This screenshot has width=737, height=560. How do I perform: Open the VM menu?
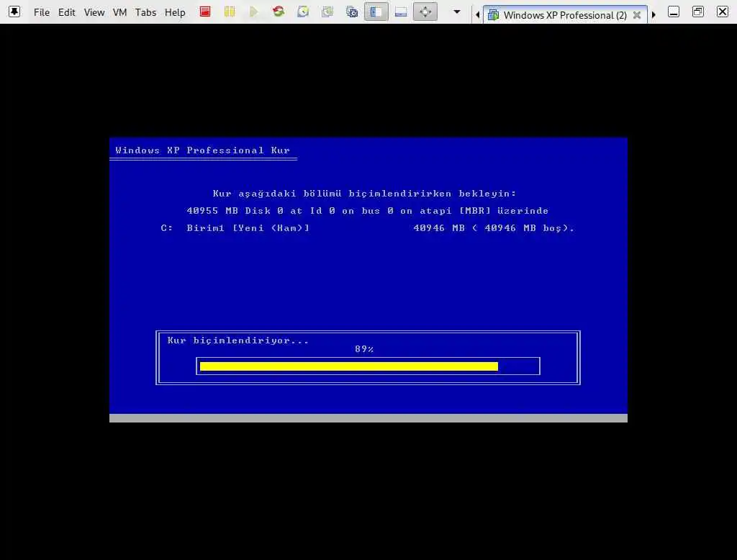tap(120, 13)
